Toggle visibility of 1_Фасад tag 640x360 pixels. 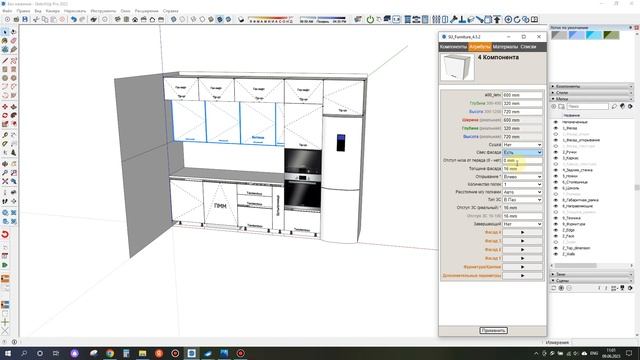556,128
